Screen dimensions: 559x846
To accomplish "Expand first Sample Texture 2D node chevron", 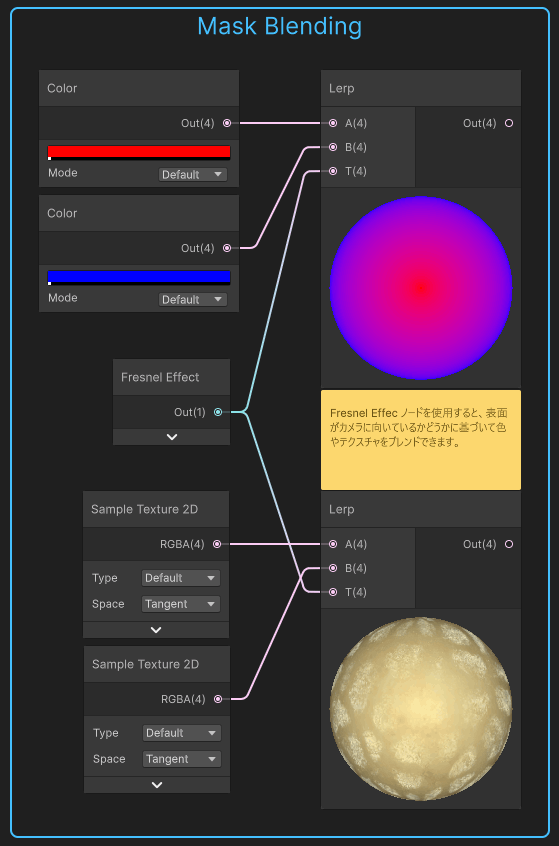I will pos(156,630).
